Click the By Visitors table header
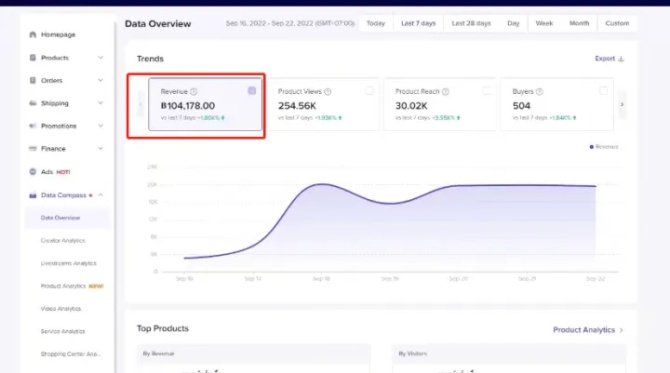This screenshot has width=670, height=373. [x=413, y=354]
